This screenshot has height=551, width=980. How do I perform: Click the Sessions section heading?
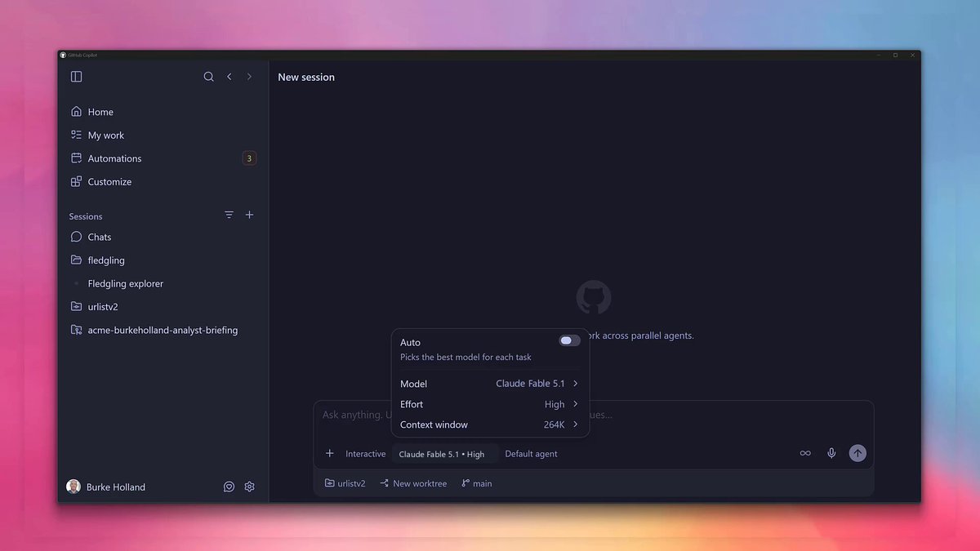pyautogui.click(x=86, y=216)
